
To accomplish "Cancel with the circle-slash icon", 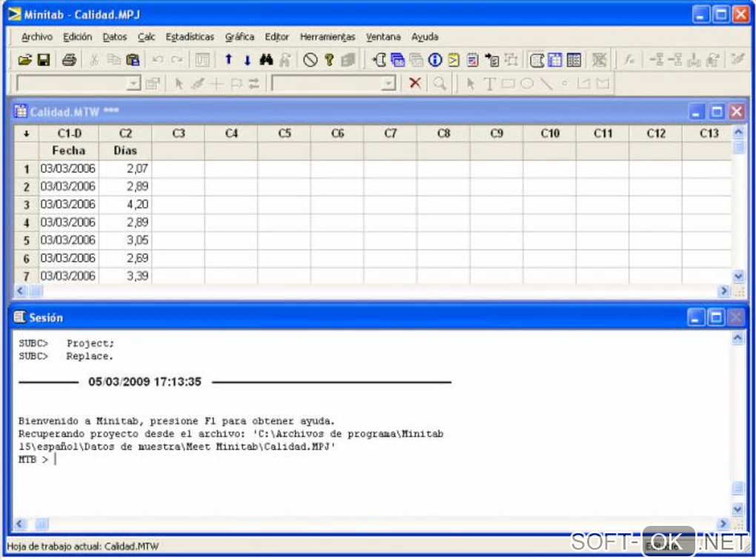I will point(311,60).
